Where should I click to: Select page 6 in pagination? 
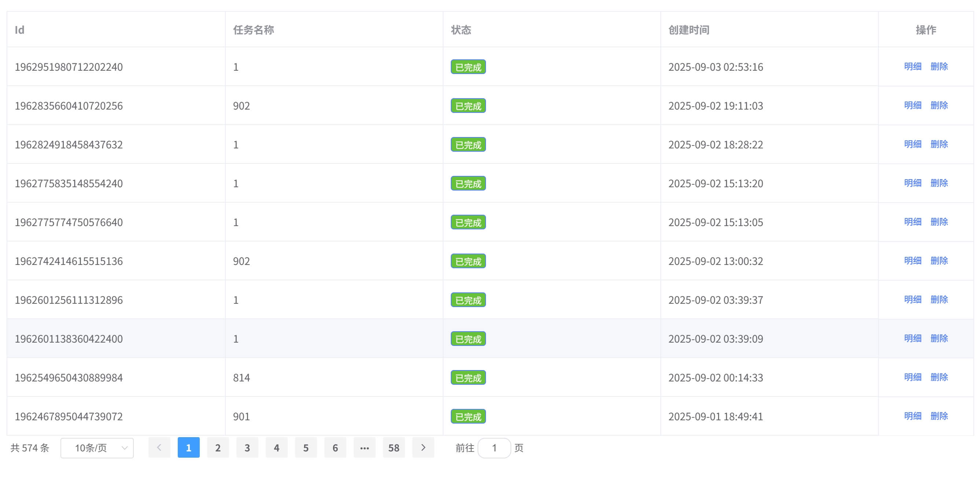pyautogui.click(x=335, y=448)
